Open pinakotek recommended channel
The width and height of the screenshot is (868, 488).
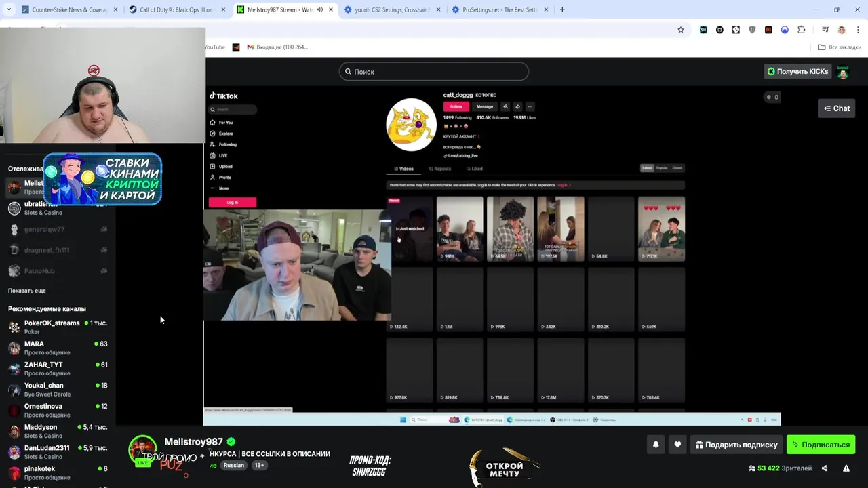coord(58,473)
